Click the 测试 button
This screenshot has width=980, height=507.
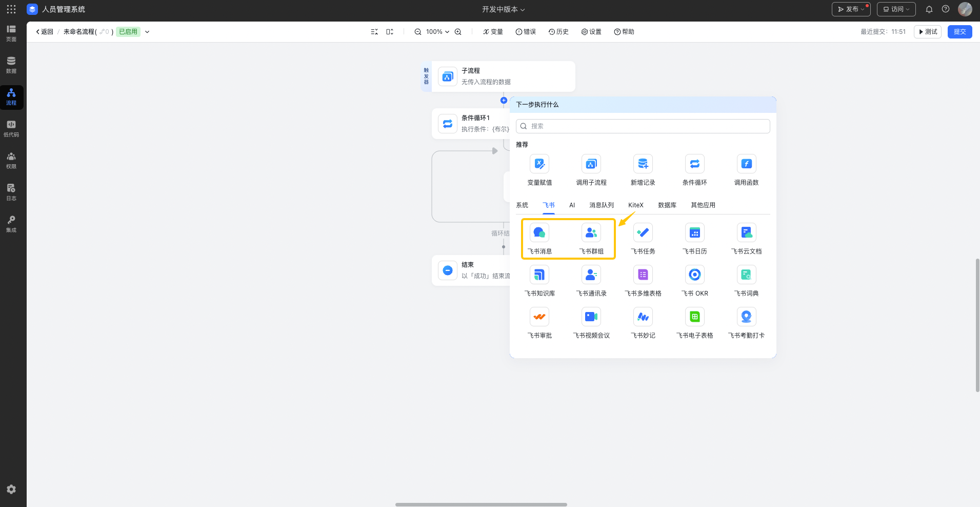click(928, 32)
